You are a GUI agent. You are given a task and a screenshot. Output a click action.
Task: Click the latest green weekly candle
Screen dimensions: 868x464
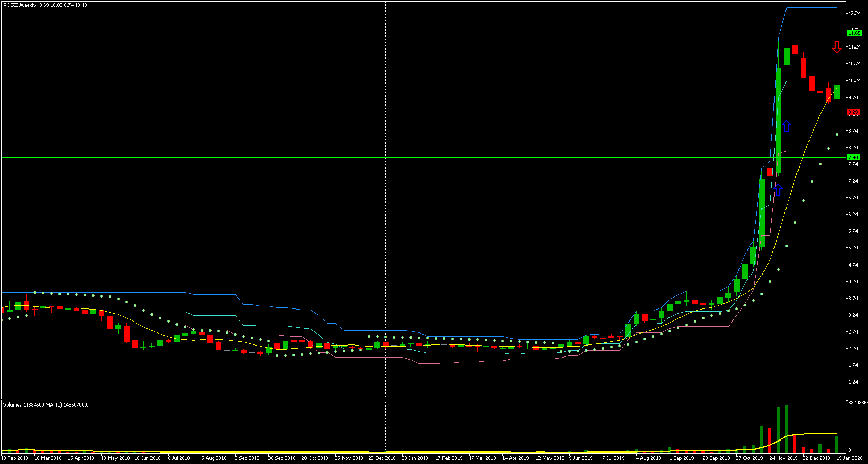click(837, 91)
